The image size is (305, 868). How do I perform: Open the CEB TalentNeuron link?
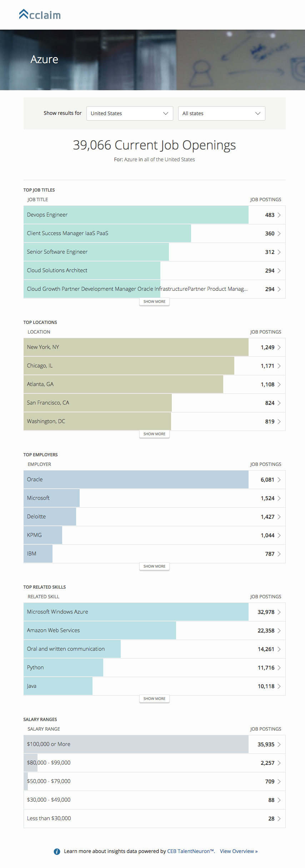pos(190,851)
